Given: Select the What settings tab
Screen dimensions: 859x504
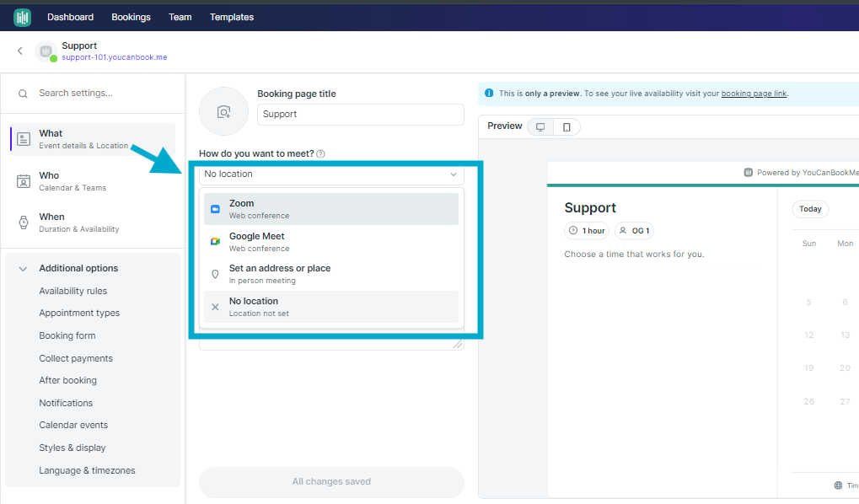Looking at the screenshot, I should tap(93, 139).
